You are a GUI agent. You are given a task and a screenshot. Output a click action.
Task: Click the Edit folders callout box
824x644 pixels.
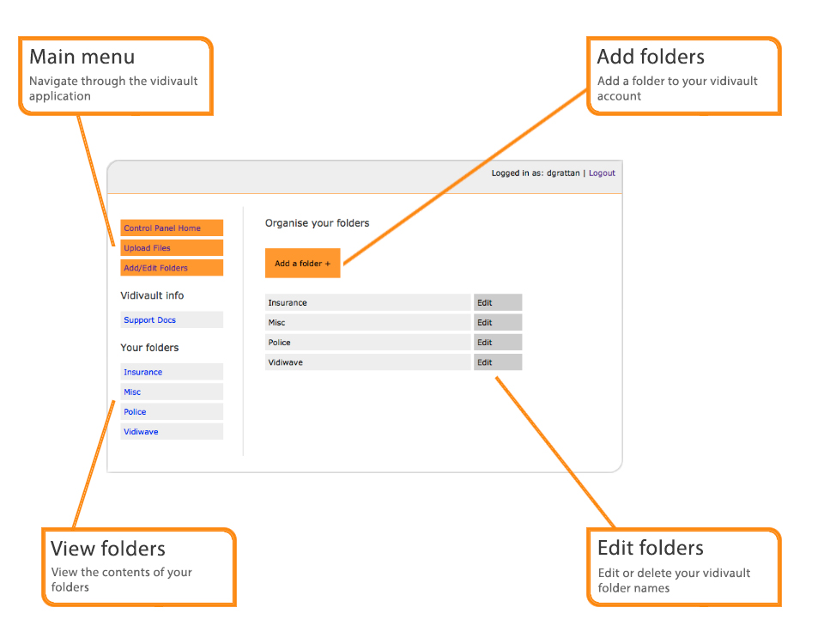tap(683, 567)
